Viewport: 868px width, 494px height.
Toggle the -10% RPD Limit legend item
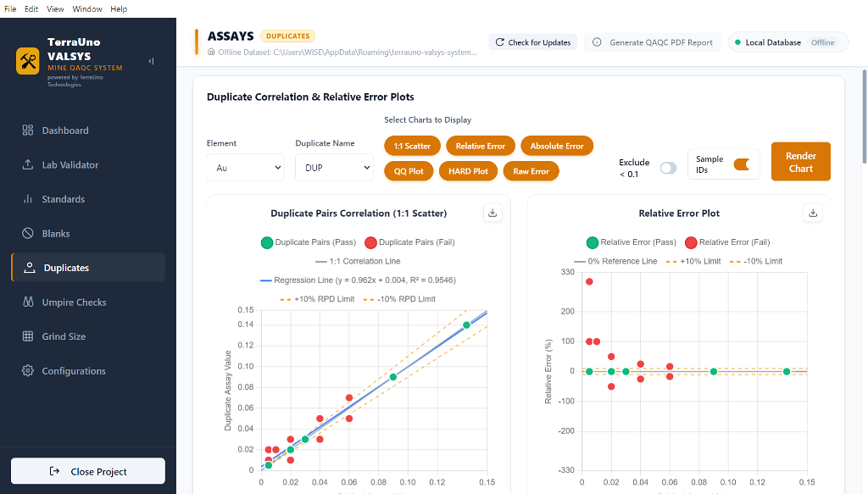(400, 299)
